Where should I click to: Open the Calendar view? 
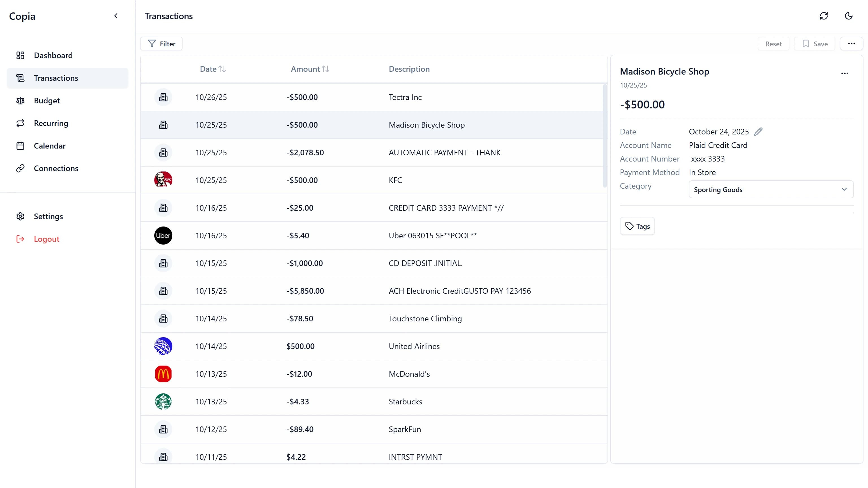[x=50, y=145]
